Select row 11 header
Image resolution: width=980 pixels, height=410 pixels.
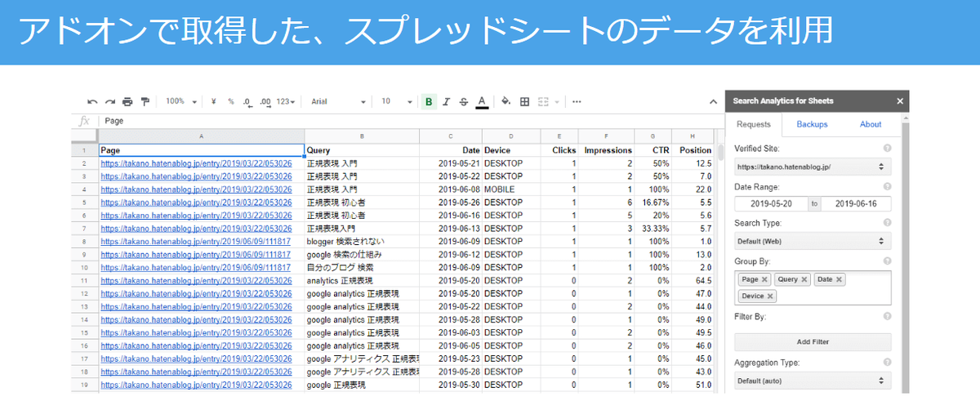[84, 281]
